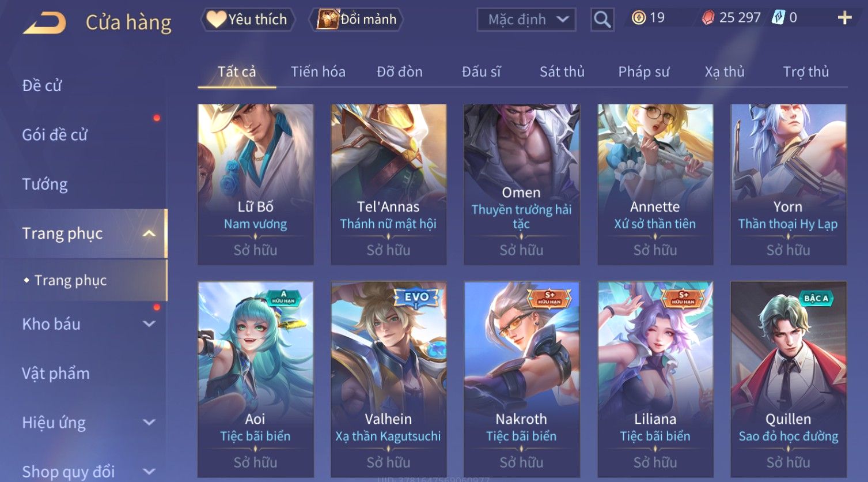Screen dimensions: 868x482
Task: Open the Mặc định sort dropdown
Action: point(526,20)
